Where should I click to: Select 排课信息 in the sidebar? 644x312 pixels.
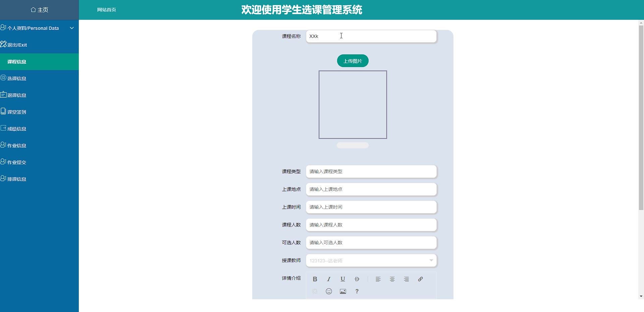39,179
